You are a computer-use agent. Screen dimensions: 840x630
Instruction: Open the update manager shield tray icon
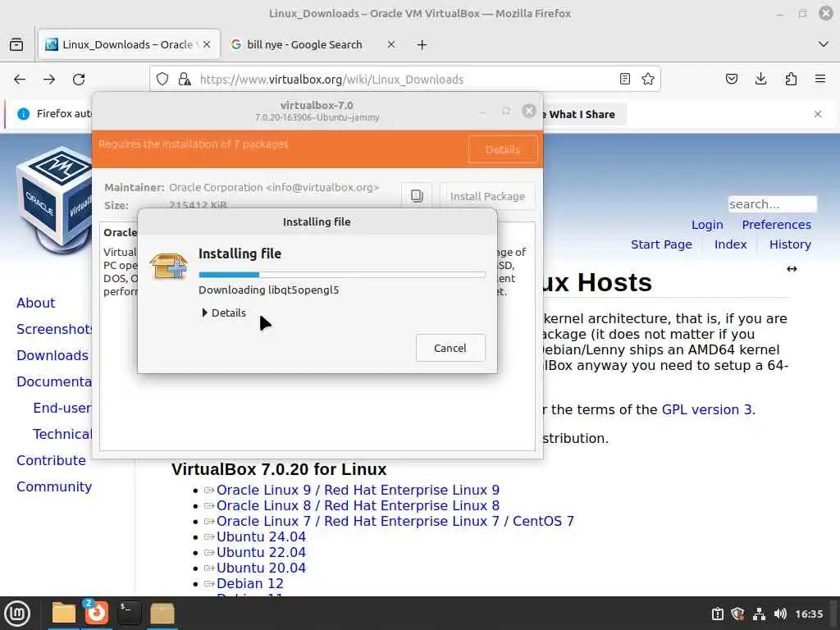click(737, 614)
